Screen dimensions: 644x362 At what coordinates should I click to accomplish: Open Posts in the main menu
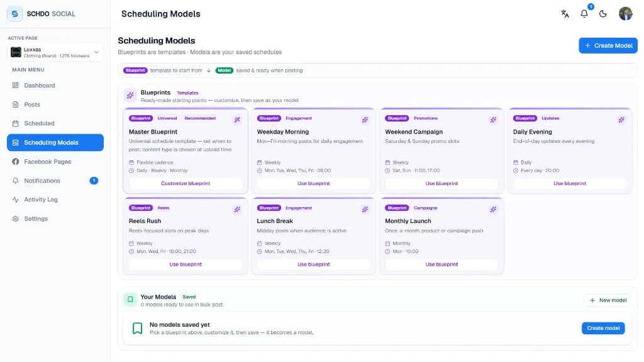55,105
